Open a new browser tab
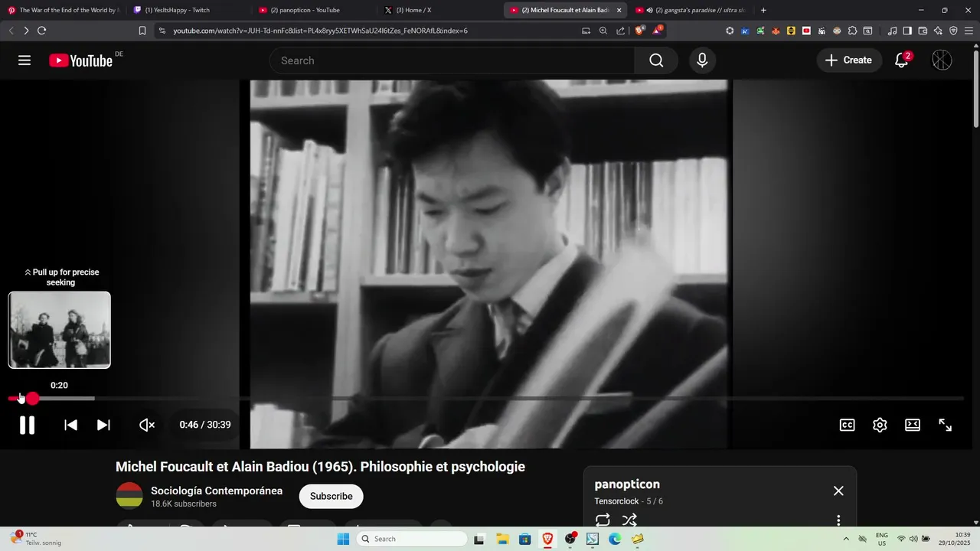The width and height of the screenshot is (980, 551). coord(763,10)
